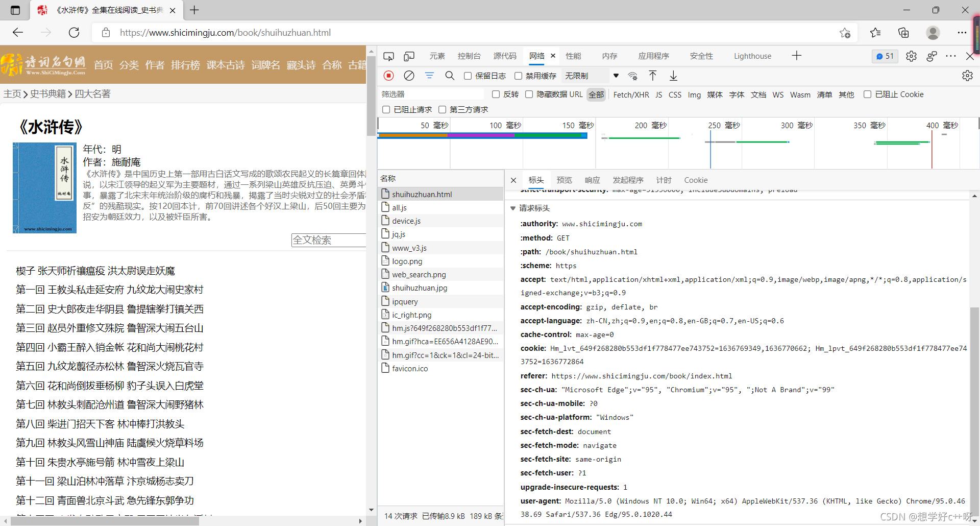Open browser settings and more menu
Viewport: 980px width, 526px height.
tap(962, 33)
